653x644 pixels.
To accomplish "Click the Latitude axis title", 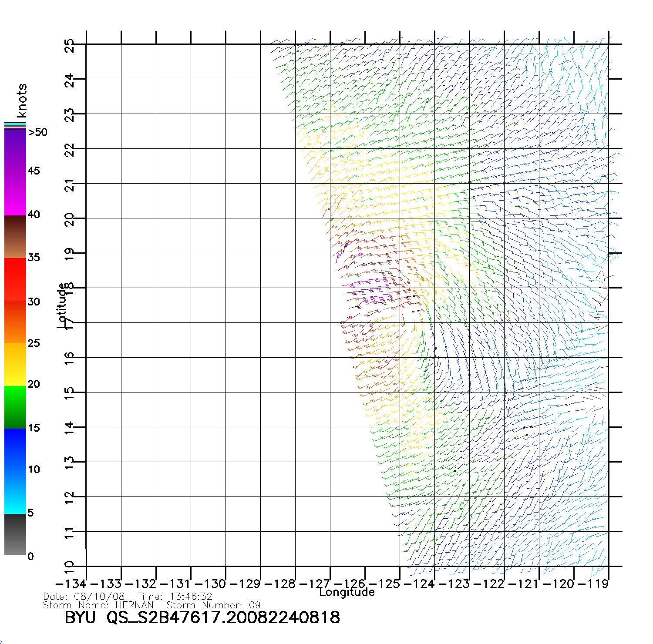I will 63,305.
